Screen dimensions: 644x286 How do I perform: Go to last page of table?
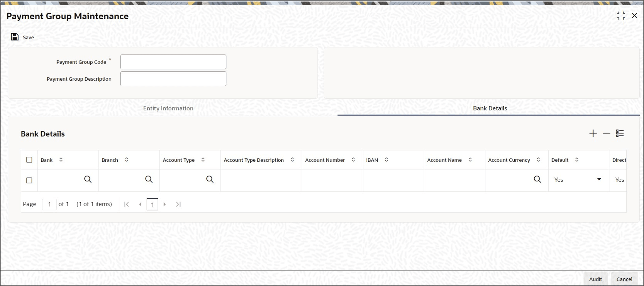click(178, 204)
